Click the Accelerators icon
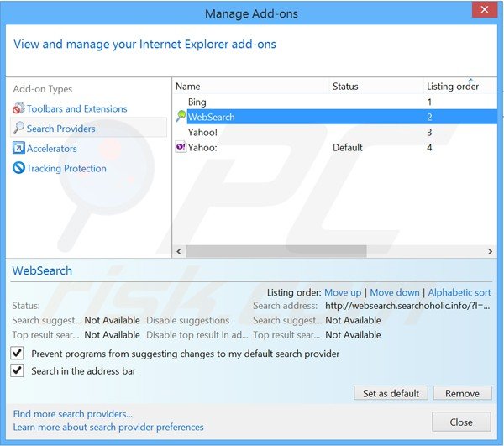Screen dimensions: 504x446 coord(18,149)
